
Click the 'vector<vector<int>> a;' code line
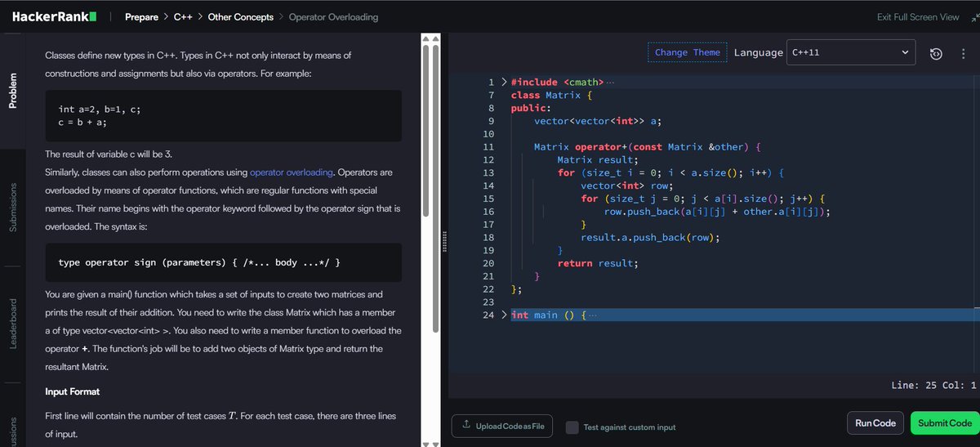click(x=598, y=121)
